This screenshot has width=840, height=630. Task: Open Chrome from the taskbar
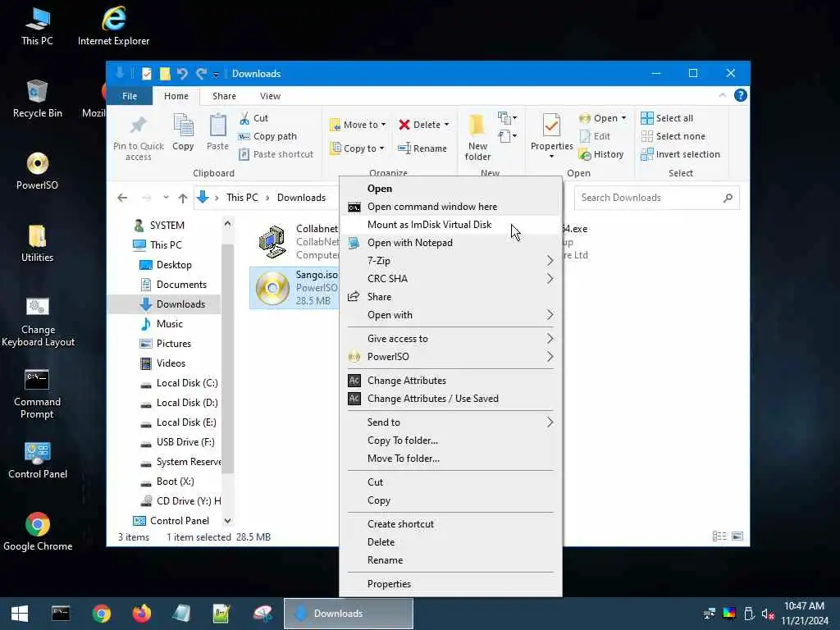(x=101, y=614)
